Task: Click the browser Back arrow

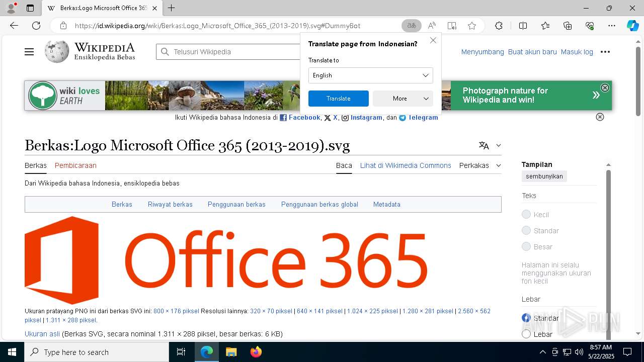Action: (x=14, y=26)
